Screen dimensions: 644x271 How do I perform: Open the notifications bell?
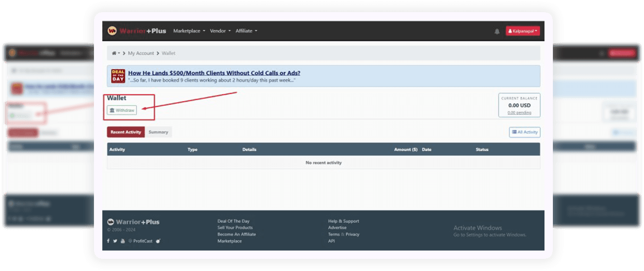pos(497,31)
